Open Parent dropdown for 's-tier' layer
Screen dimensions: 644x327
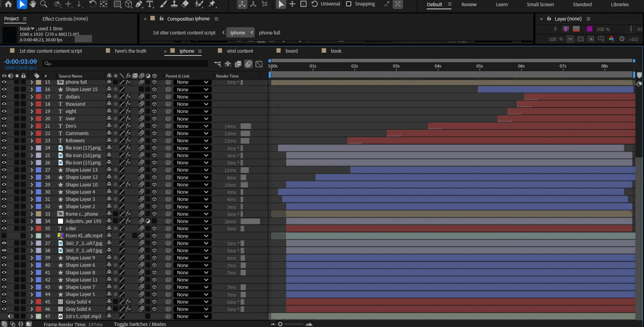(192, 228)
